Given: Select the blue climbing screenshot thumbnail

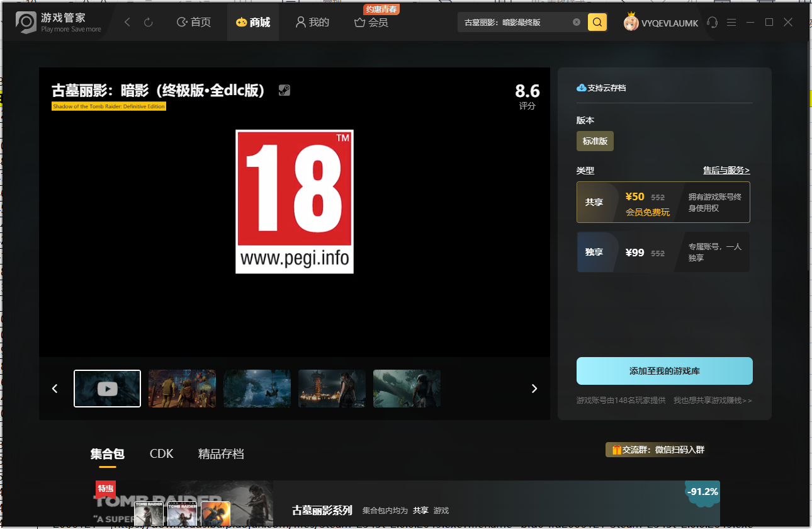Looking at the screenshot, I should point(257,389).
